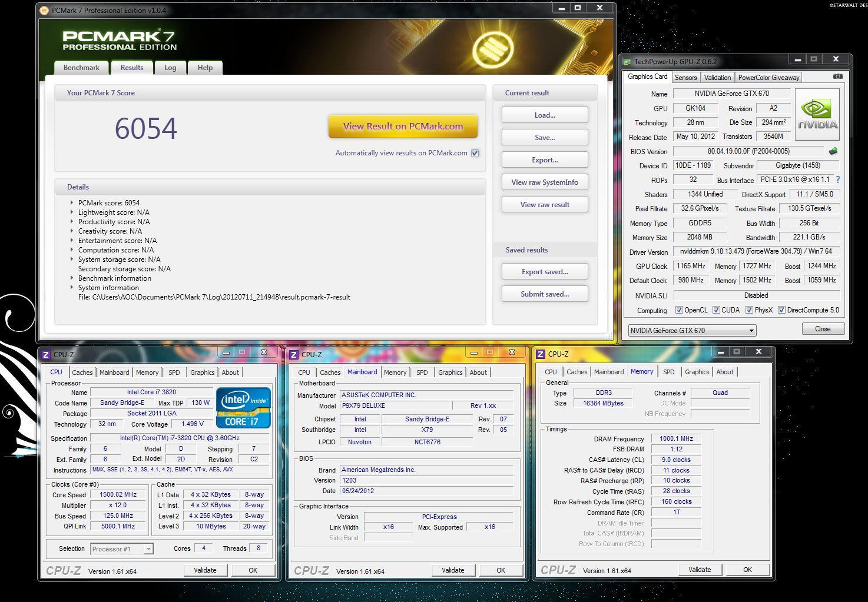This screenshot has height=602, width=868.
Task: Toggle the CUDA checkbox in GPU-Z
Action: (x=716, y=310)
